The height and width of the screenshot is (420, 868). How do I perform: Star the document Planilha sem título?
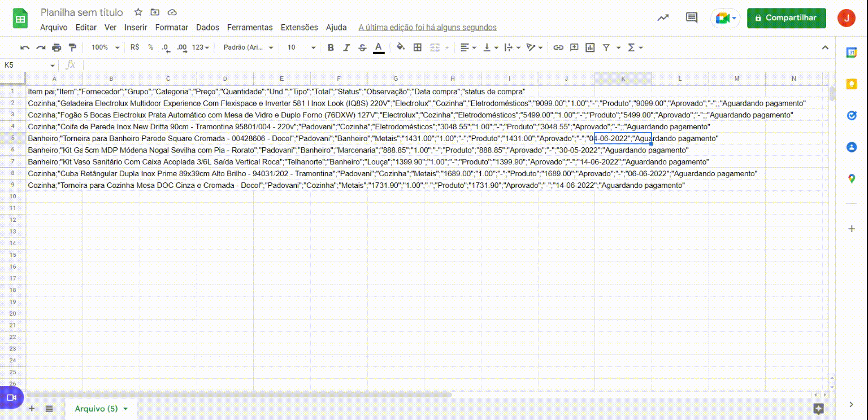coord(138,12)
